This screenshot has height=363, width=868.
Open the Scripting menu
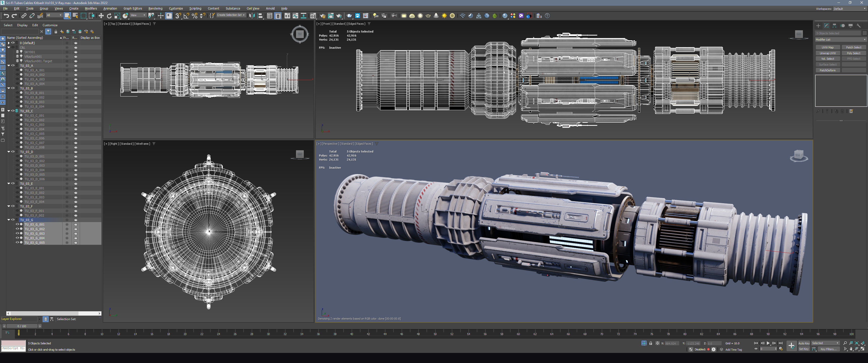click(195, 9)
